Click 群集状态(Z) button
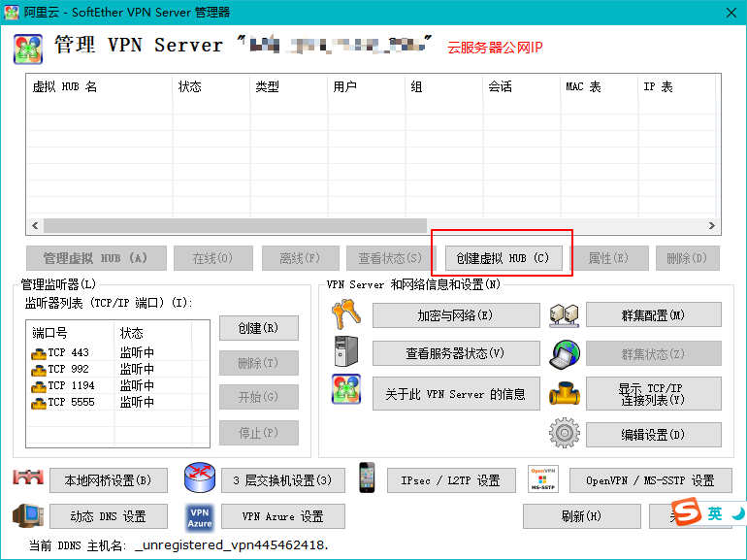The image size is (747, 560). point(654,353)
